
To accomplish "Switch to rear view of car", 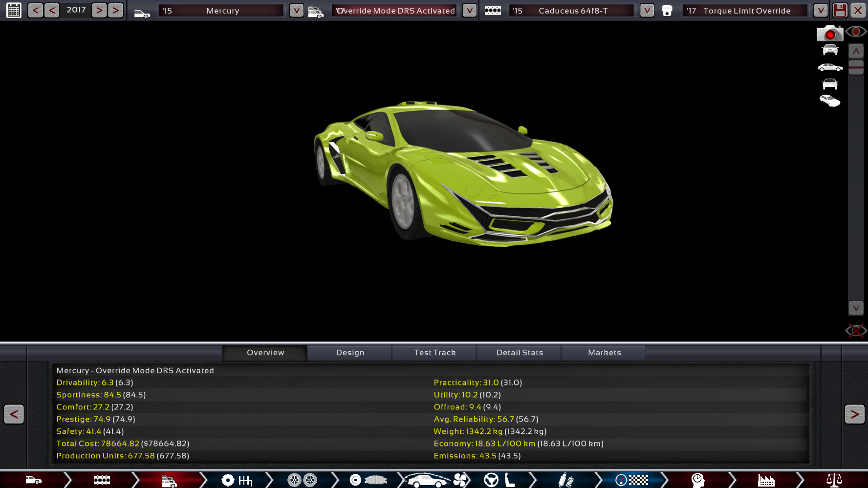I will tap(830, 84).
